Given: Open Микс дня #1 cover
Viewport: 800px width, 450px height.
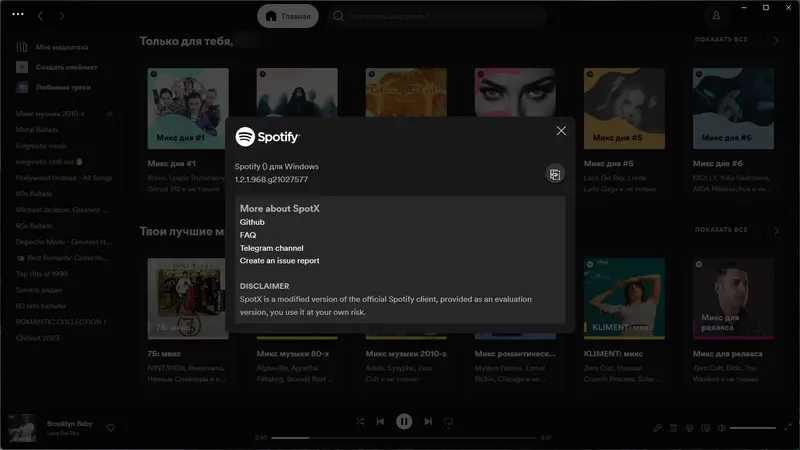Looking at the screenshot, I should 188,108.
